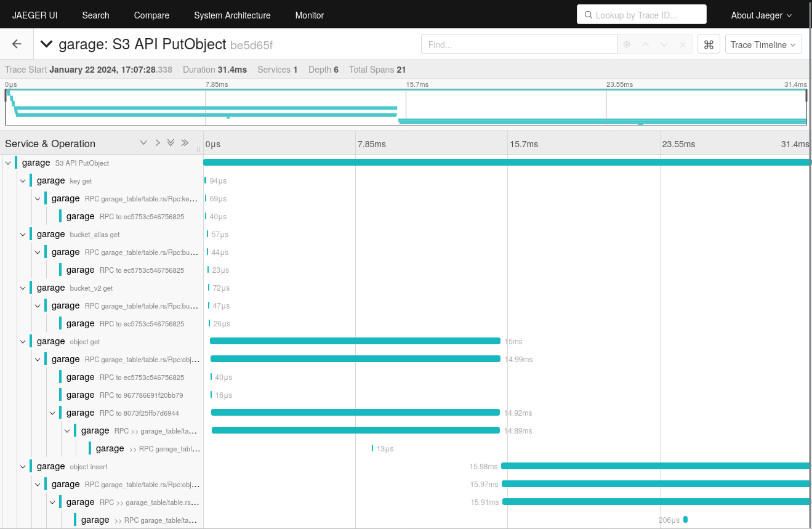Image resolution: width=812 pixels, height=529 pixels.
Task: Clear the find field with X icon
Action: (682, 44)
